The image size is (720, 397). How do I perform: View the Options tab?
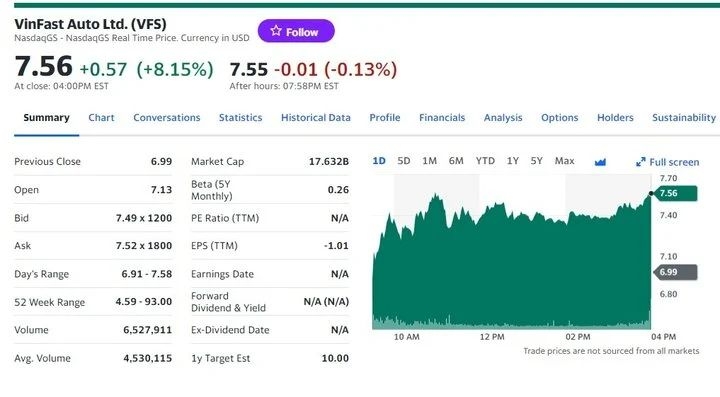pos(560,117)
